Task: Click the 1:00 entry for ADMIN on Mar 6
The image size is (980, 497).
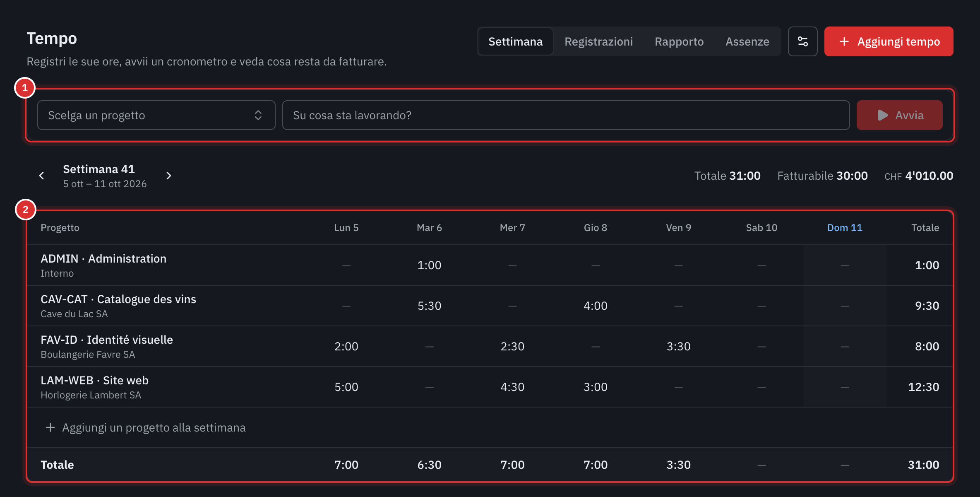Action: tap(429, 265)
